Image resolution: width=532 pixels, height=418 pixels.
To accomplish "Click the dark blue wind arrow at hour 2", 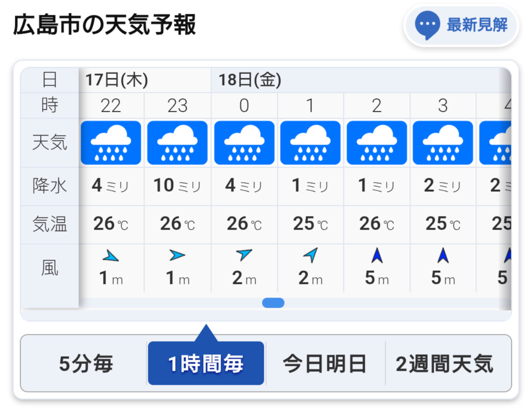I will (377, 255).
